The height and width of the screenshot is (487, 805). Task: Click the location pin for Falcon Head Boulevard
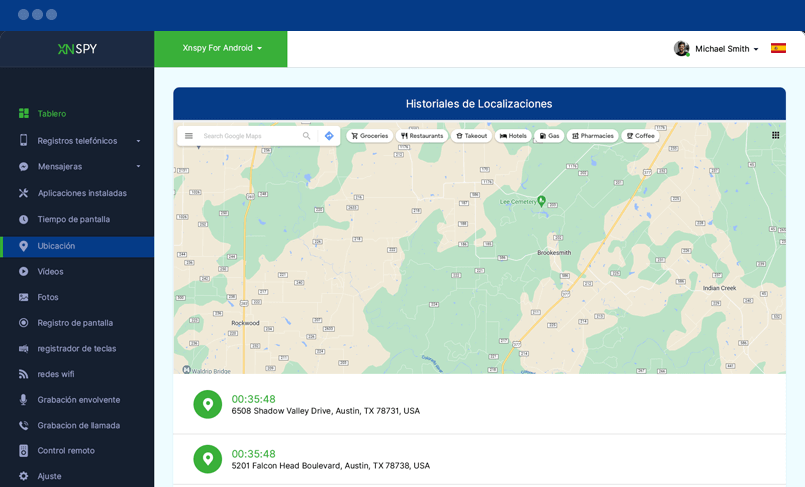208,459
